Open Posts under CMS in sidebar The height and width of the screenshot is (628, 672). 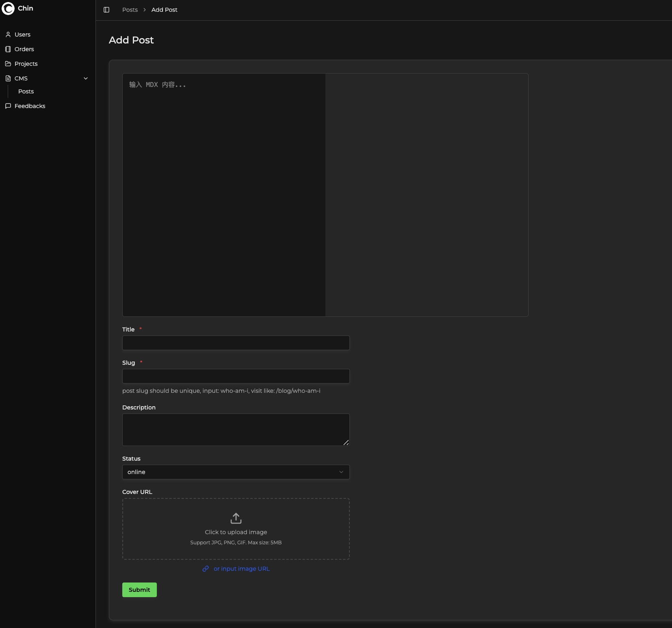26,91
